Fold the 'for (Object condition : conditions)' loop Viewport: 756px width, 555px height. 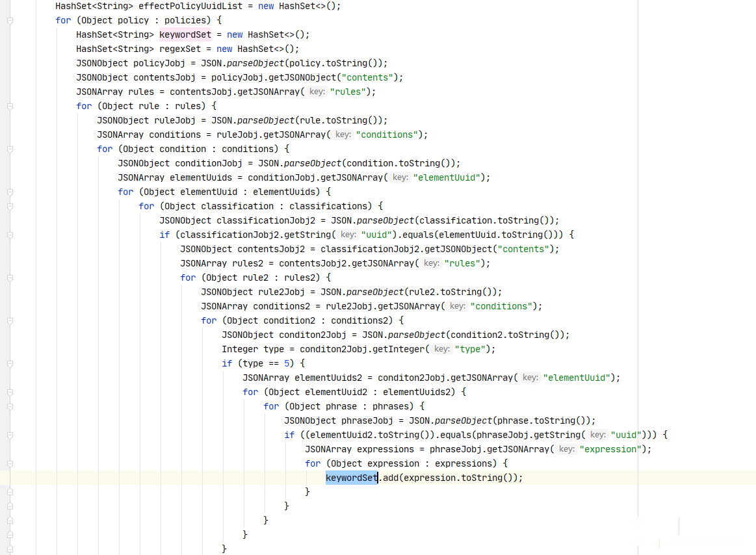[10, 149]
